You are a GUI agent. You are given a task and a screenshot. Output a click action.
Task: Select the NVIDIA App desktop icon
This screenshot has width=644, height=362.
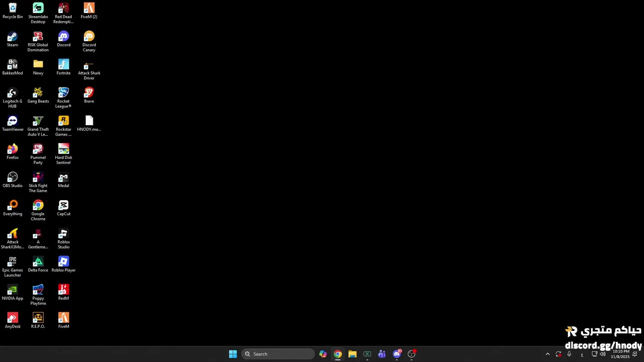pos(13,293)
